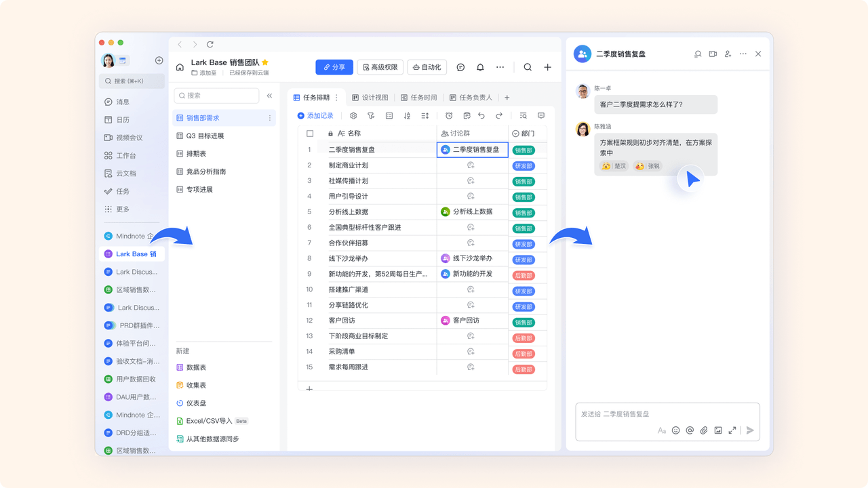Undo the last table action
Image resolution: width=868 pixels, height=488 pixels.
(x=481, y=116)
